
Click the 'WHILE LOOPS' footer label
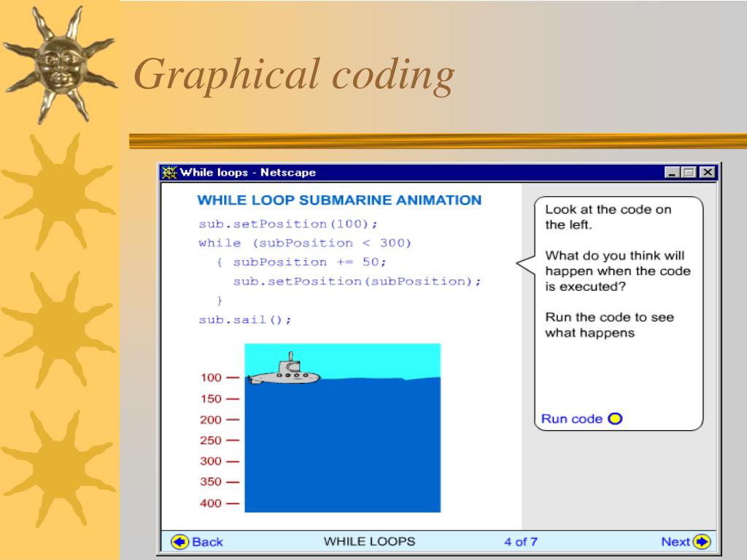point(369,542)
